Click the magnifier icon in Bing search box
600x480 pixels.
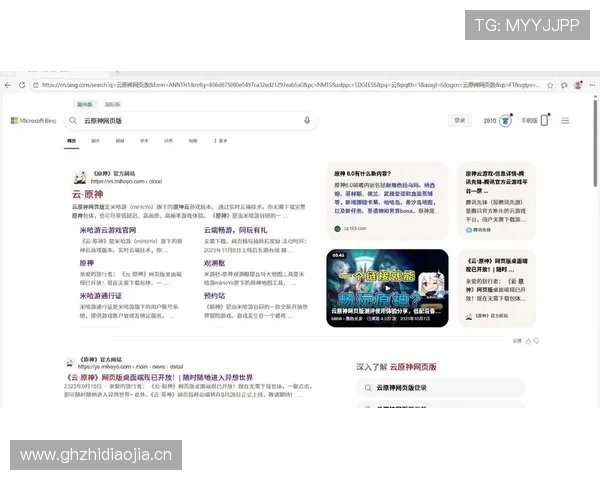73,121
